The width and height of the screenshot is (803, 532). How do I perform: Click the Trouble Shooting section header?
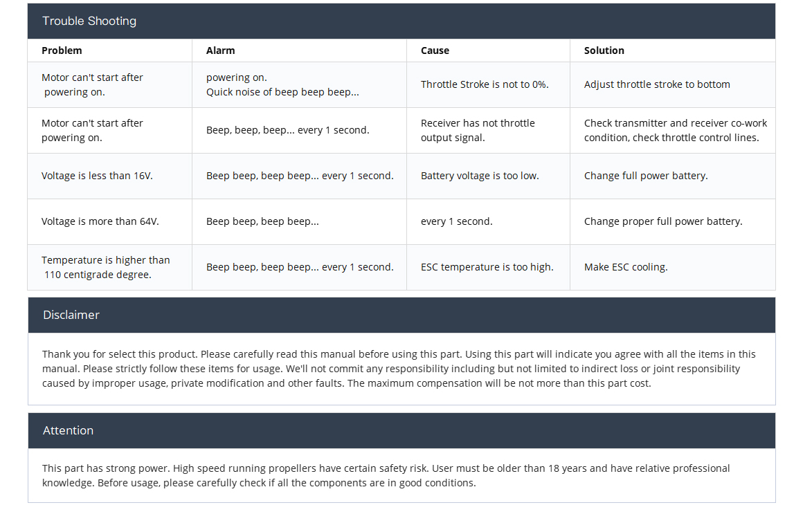coord(401,21)
